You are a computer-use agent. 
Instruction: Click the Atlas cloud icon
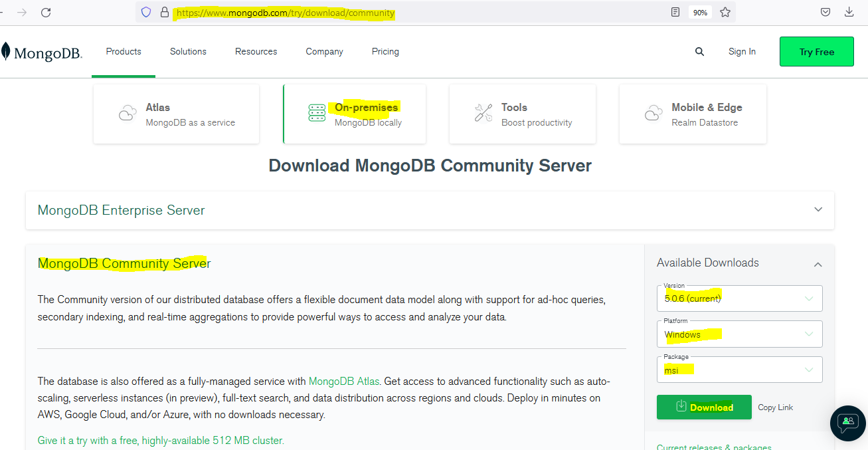coord(128,113)
